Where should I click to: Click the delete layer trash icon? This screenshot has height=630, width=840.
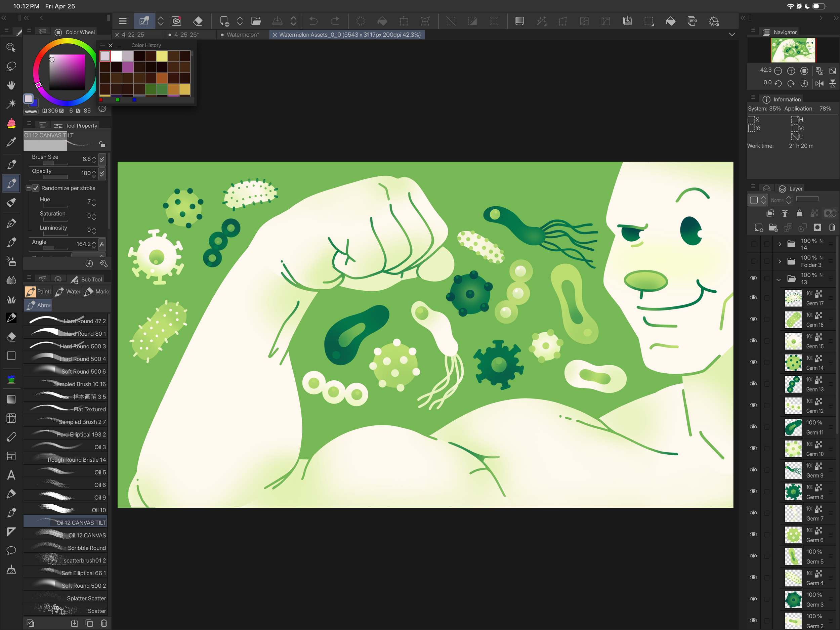[832, 227]
